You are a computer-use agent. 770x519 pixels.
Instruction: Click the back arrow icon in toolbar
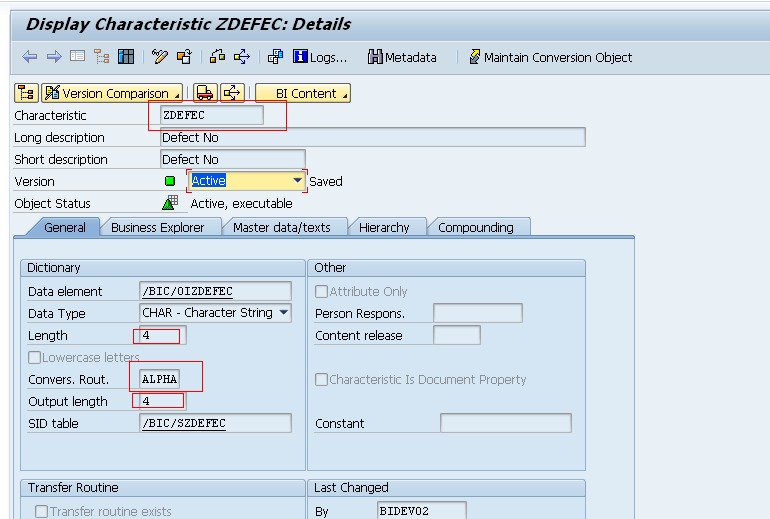click(x=29, y=57)
